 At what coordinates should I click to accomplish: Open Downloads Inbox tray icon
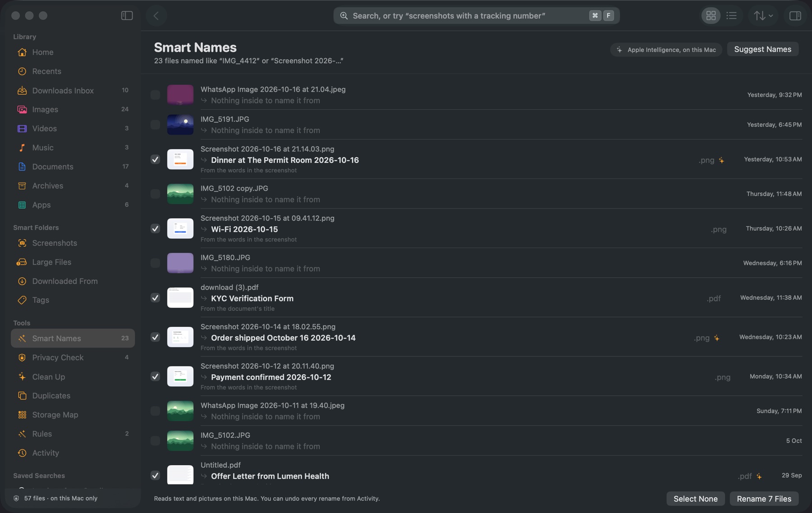pos(22,91)
